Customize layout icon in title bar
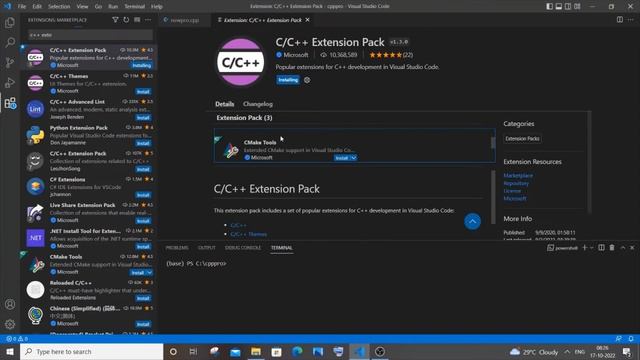This screenshot has width=640, height=360. tap(577, 7)
